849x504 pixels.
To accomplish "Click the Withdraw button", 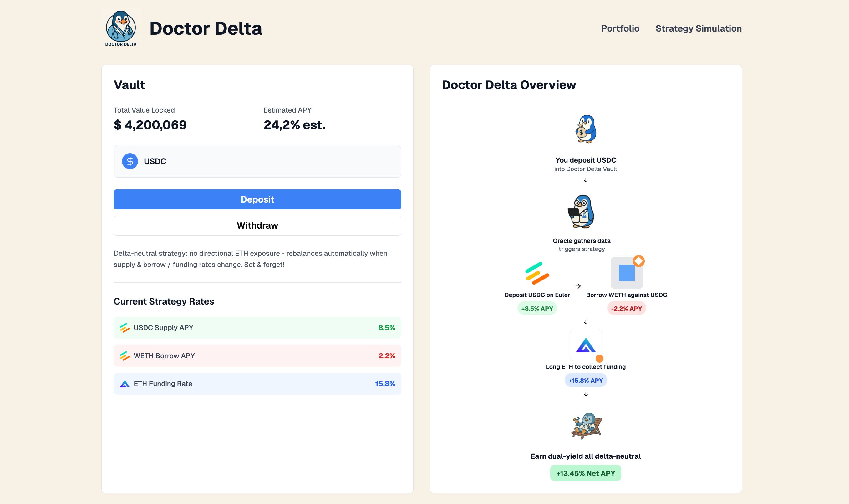I will (257, 225).
